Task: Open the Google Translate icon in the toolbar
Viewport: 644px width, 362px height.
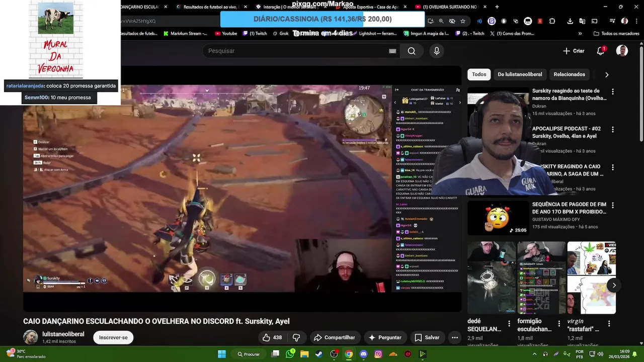Action: (582, 21)
